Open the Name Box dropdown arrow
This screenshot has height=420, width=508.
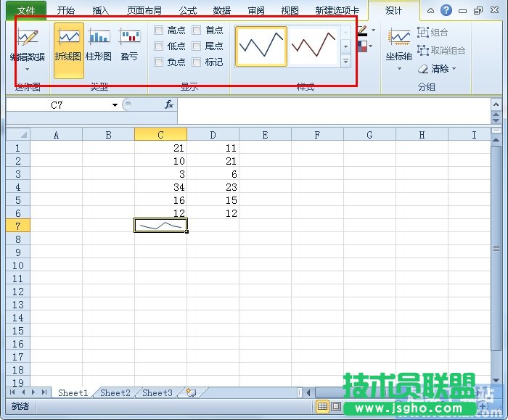(x=115, y=106)
